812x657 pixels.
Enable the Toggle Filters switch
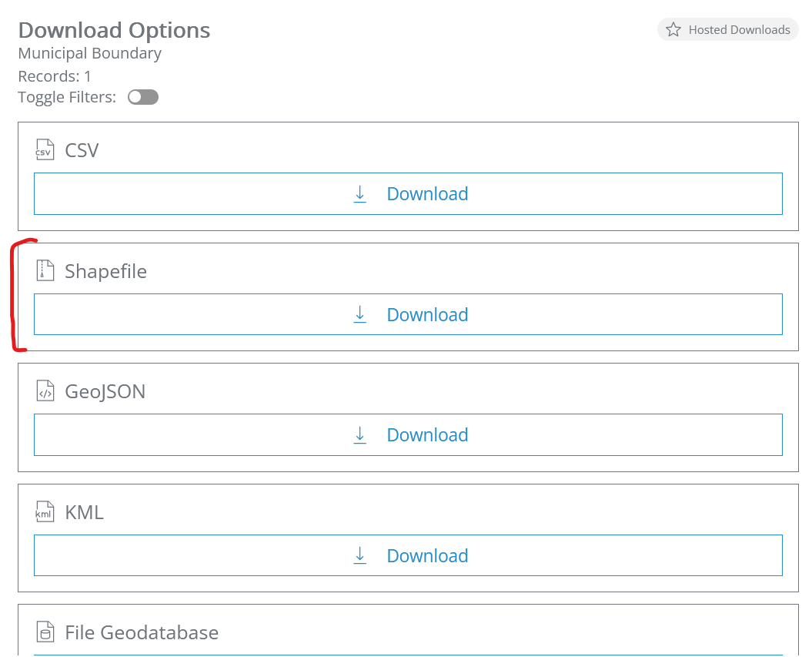[143, 97]
